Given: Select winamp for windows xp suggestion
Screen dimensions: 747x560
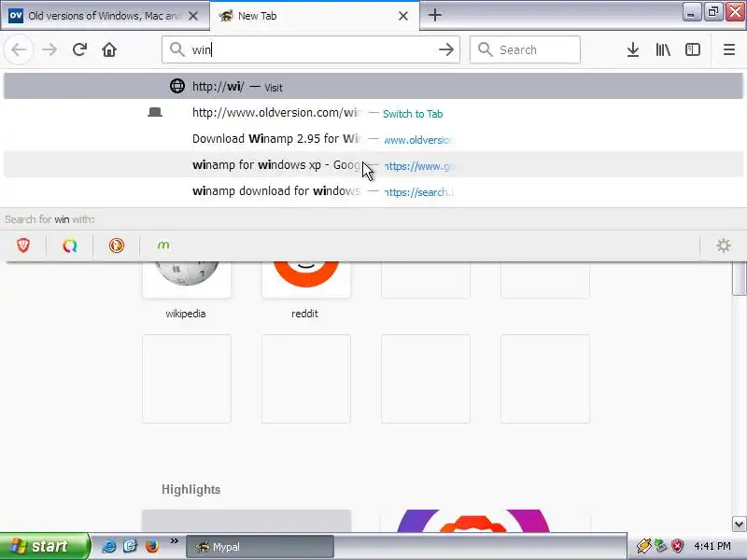Looking at the screenshot, I should coord(373,165).
